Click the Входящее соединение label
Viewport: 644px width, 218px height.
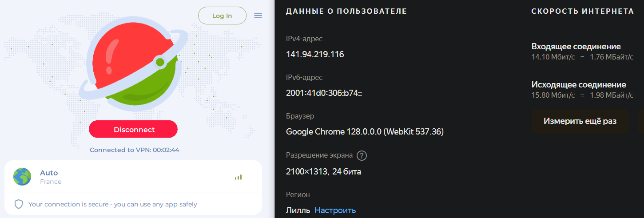[x=576, y=47]
